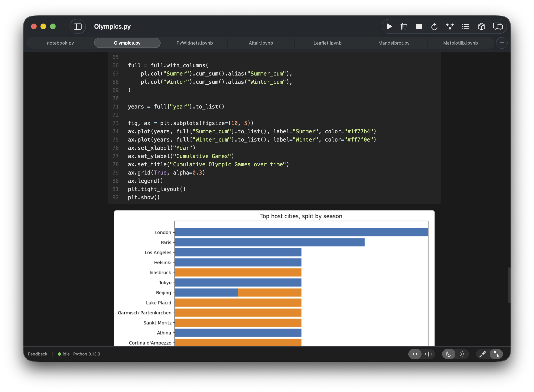Click the ax.set_title line with Cumulative Olympic Games

pos(208,164)
